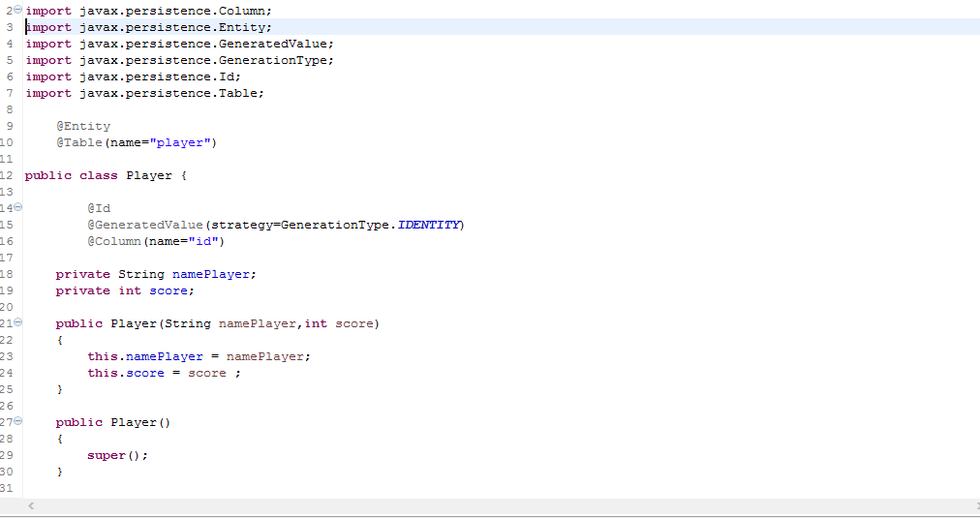This screenshot has height=518, width=980.
Task: Click on the GeneratedValue import statement
Action: click(180, 44)
